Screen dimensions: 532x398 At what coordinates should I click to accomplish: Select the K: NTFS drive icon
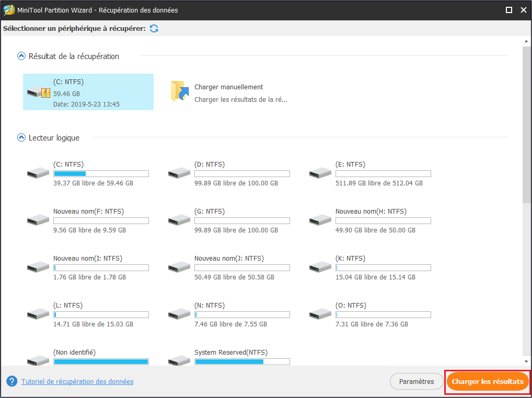[x=320, y=267]
